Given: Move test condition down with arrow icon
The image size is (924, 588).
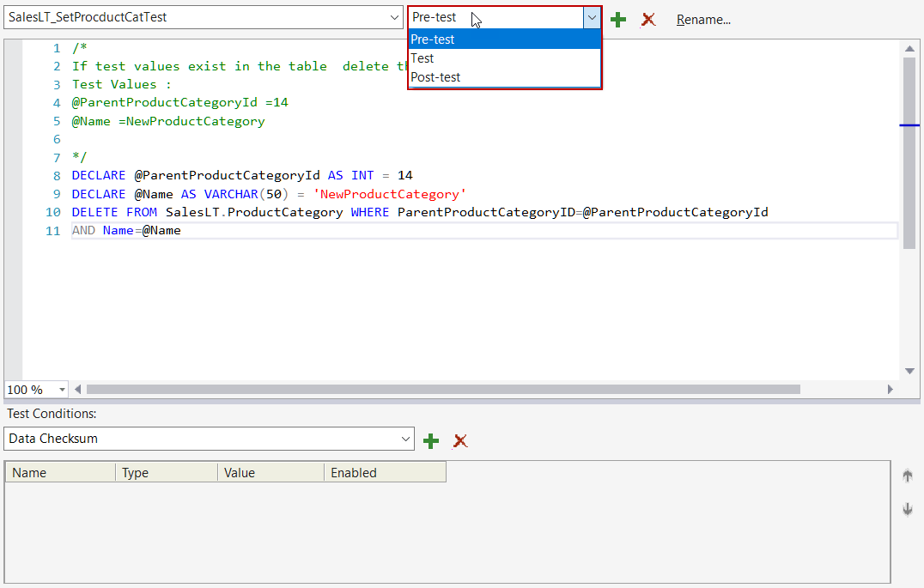Looking at the screenshot, I should 907,509.
